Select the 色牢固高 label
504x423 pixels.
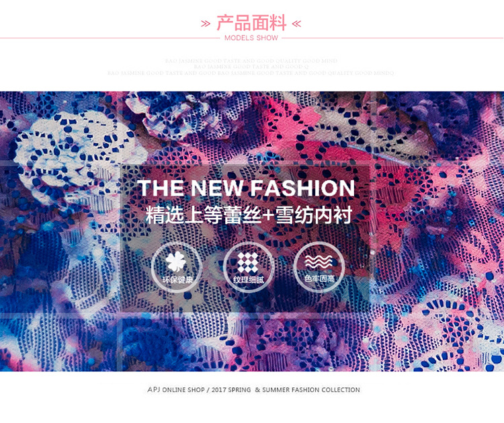(x=319, y=278)
